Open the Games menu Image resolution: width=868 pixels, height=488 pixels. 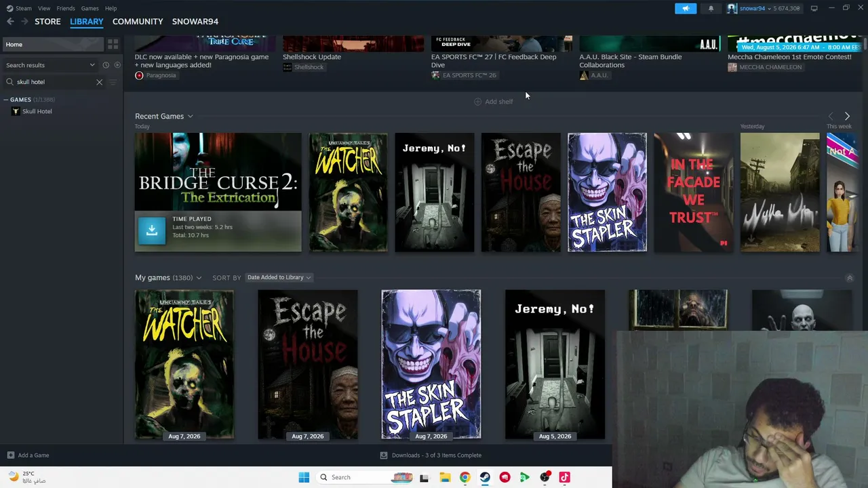pyautogui.click(x=90, y=8)
